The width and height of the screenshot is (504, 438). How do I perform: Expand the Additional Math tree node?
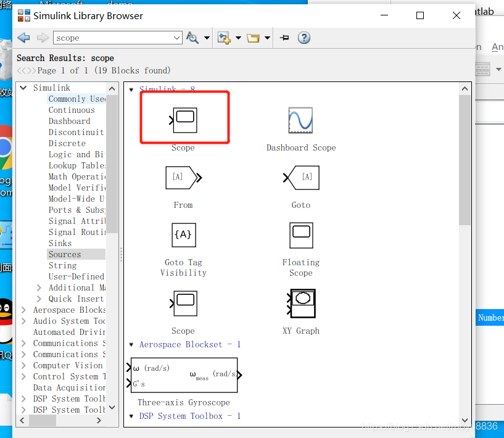pyautogui.click(x=39, y=287)
